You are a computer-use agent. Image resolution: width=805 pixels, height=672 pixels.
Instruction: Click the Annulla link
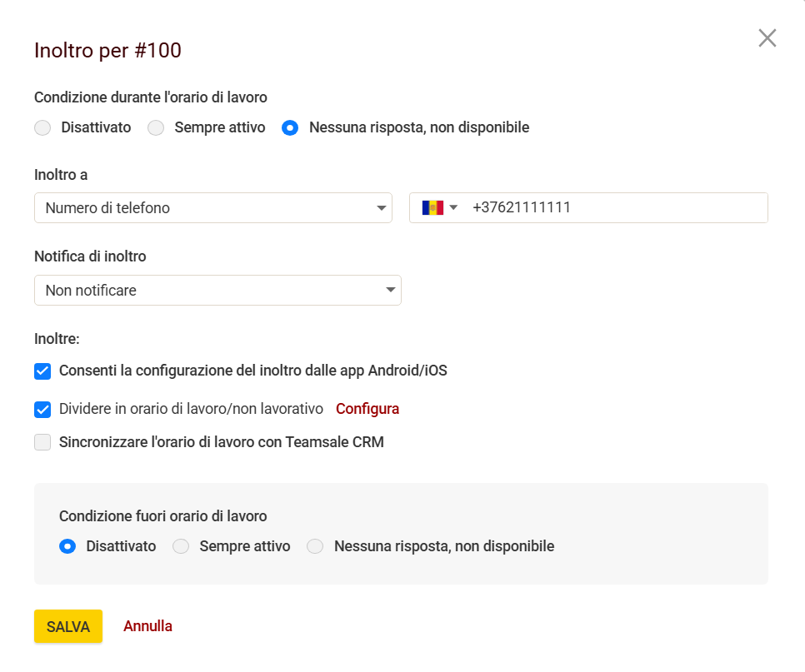point(147,626)
